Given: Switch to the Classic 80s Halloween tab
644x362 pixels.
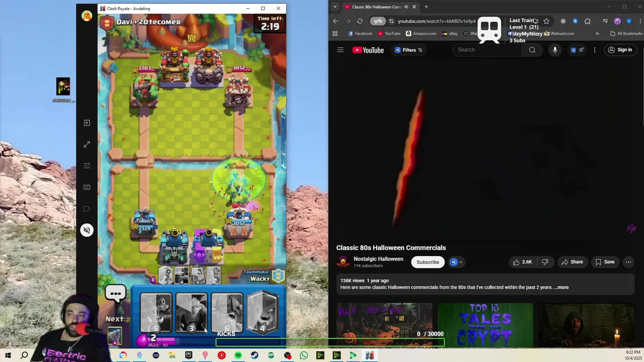Looking at the screenshot, I should pyautogui.click(x=377, y=7).
